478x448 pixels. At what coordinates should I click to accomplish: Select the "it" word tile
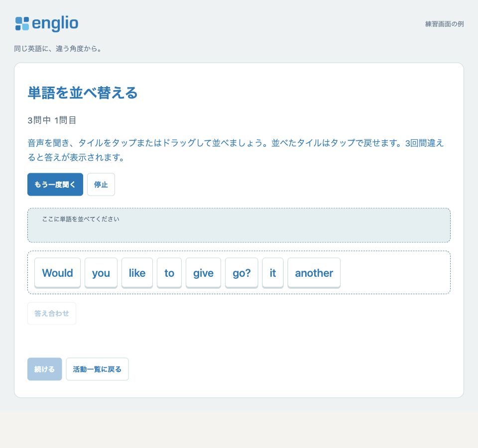[273, 273]
